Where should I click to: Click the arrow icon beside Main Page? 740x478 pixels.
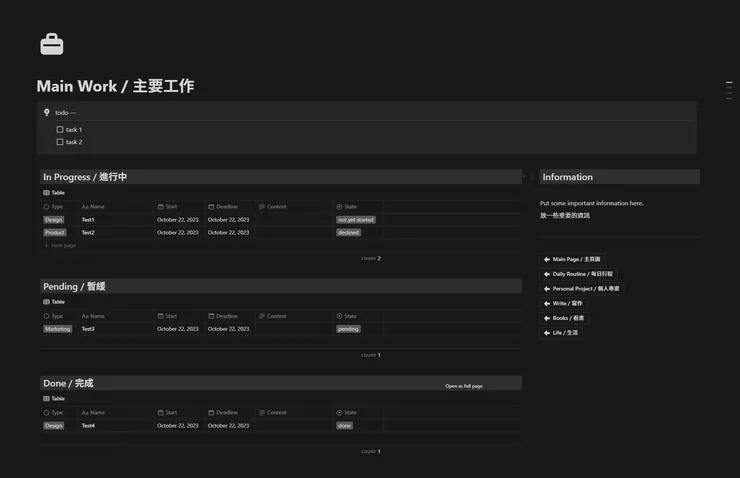(547, 259)
